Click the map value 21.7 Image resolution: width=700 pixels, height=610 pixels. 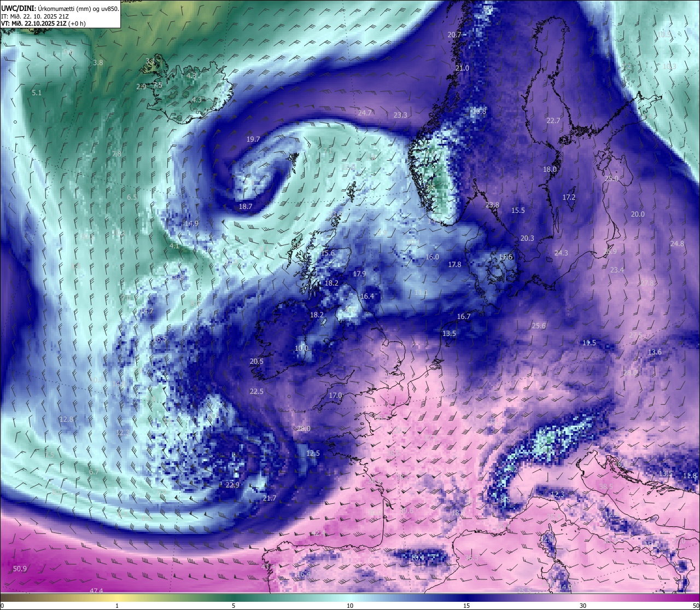(270, 498)
